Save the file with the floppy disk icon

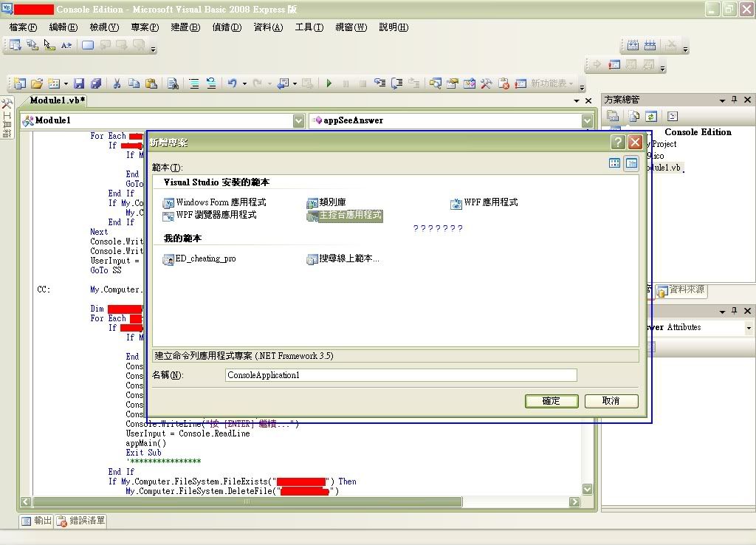point(79,83)
